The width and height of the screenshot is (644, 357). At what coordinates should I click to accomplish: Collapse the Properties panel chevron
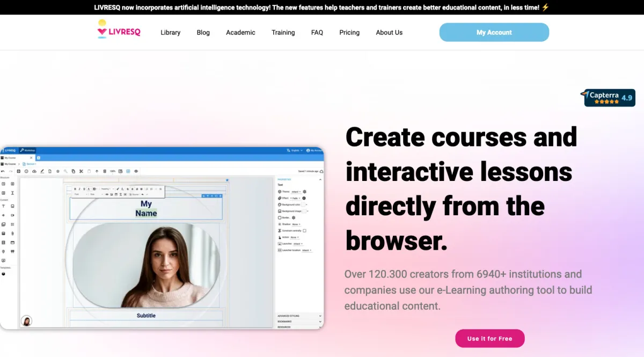pyautogui.click(x=320, y=179)
